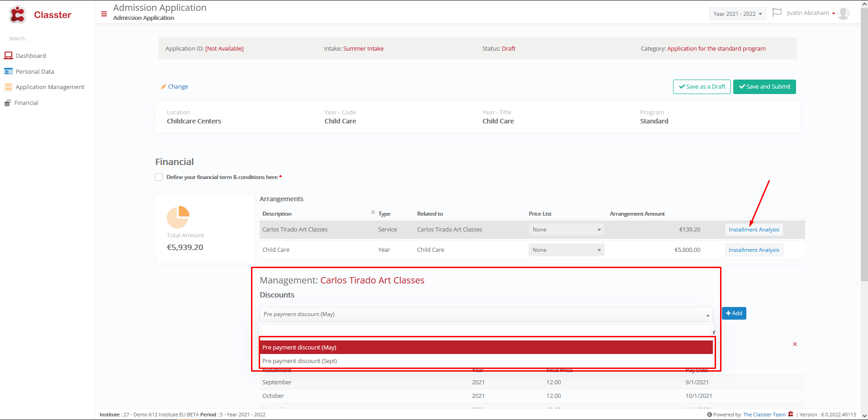Viewport: 868px width, 420px height.
Task: Click the user avatar icon
Action: click(x=843, y=14)
